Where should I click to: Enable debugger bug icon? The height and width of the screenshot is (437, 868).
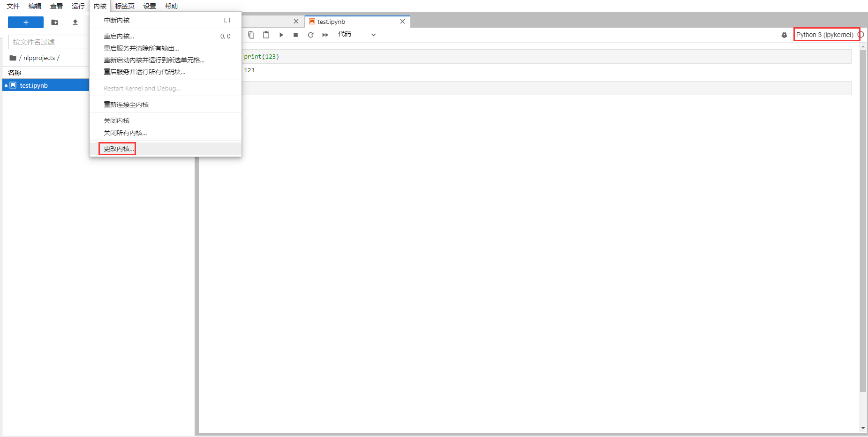(784, 35)
